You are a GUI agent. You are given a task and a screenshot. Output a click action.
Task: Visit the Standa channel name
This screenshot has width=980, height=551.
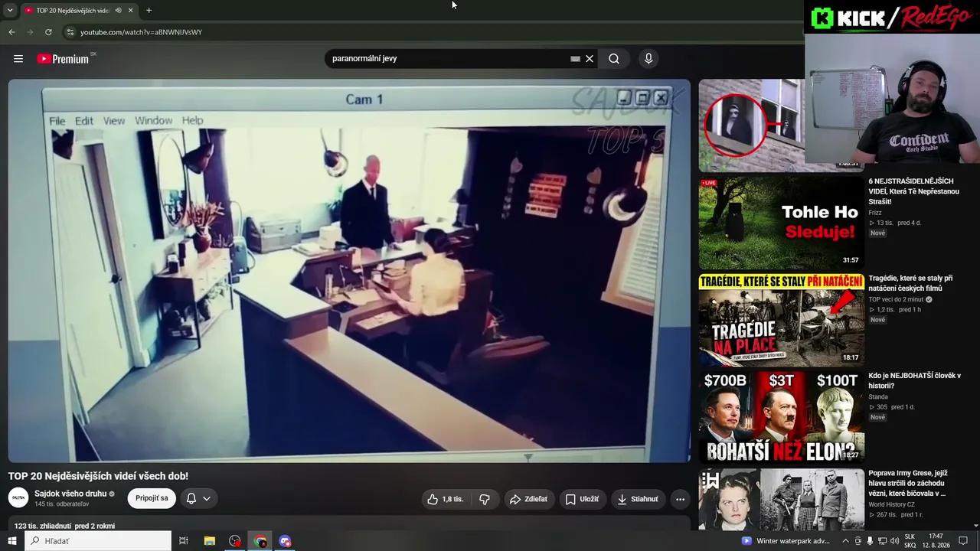pos(878,396)
